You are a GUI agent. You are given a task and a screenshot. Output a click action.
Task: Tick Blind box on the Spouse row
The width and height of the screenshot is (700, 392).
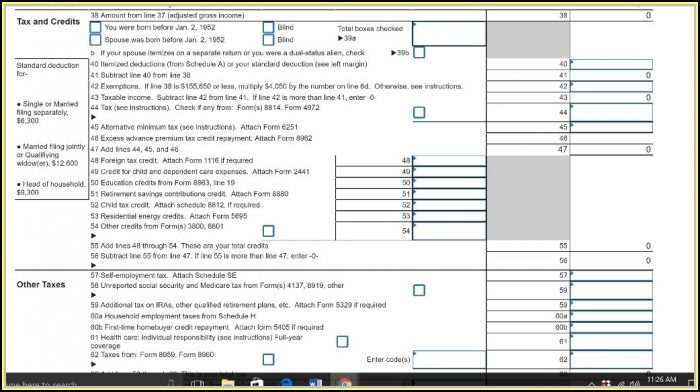pyautogui.click(x=268, y=40)
